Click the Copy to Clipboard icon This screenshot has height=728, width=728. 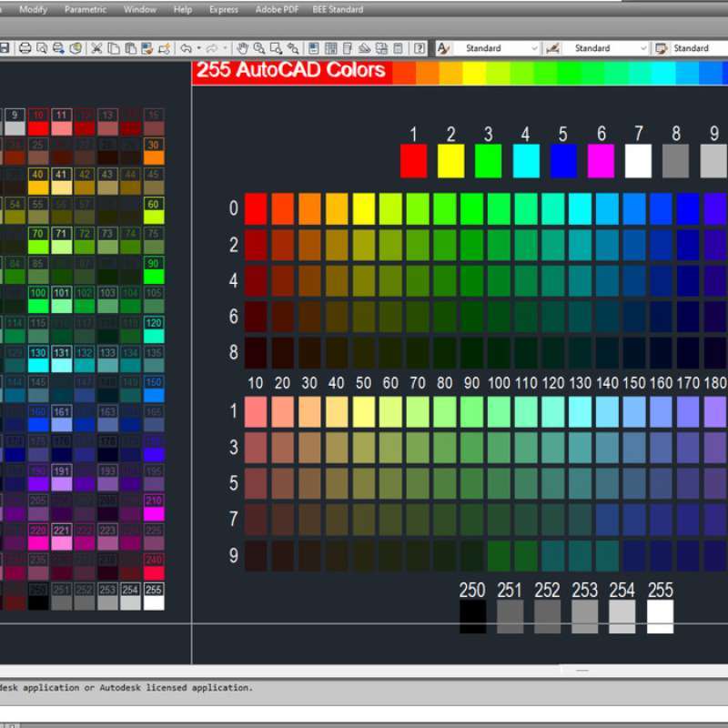114,47
